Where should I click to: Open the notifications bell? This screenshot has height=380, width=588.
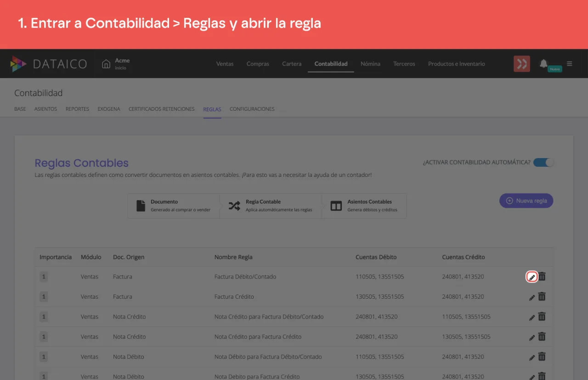click(543, 63)
